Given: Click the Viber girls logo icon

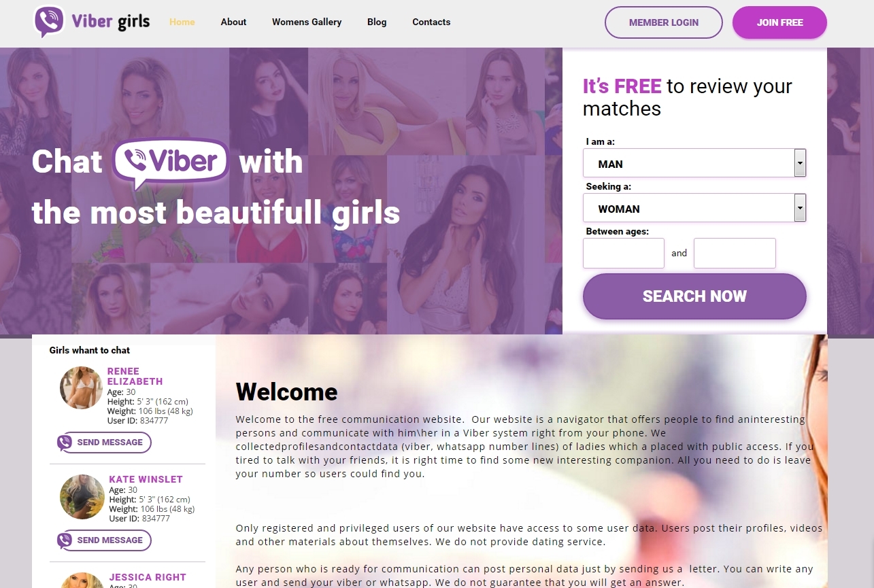Looking at the screenshot, I should point(49,22).
